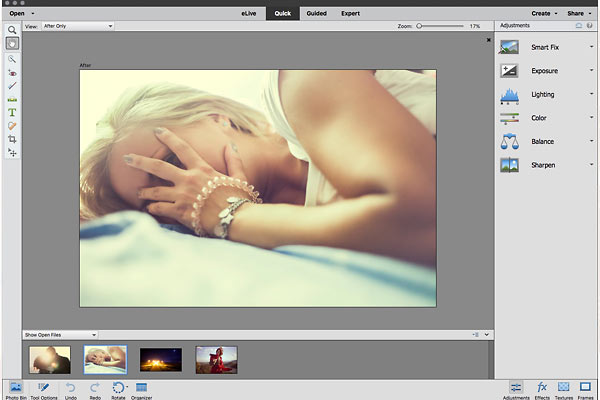This screenshot has width=600, height=400.
Task: Click the Exposure label
Action: pos(545,71)
